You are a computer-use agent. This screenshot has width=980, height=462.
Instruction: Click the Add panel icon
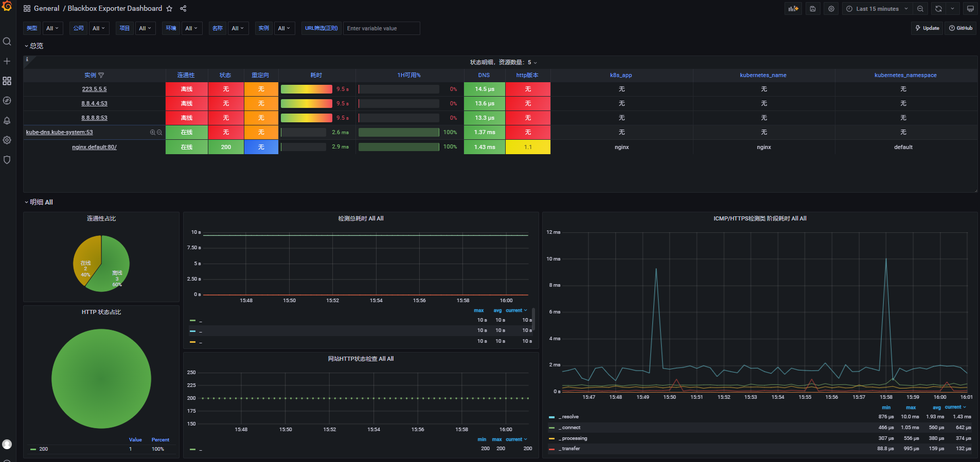[x=793, y=9]
